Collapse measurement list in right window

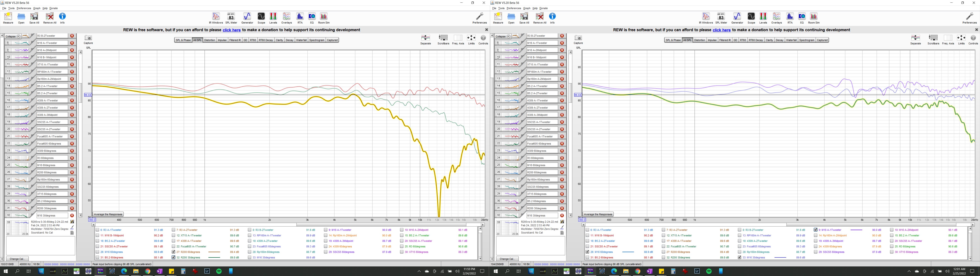[503, 36]
